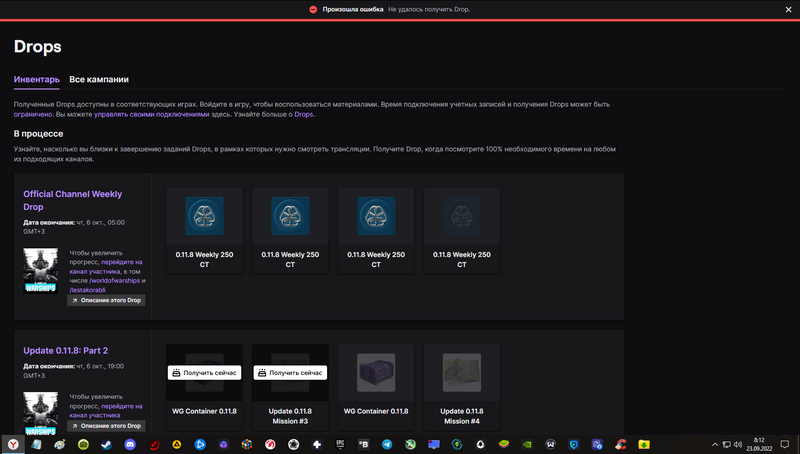Open the yellow triangle app in taskbar
Image resolution: width=800 pixels, height=454 pixels.
(177, 444)
